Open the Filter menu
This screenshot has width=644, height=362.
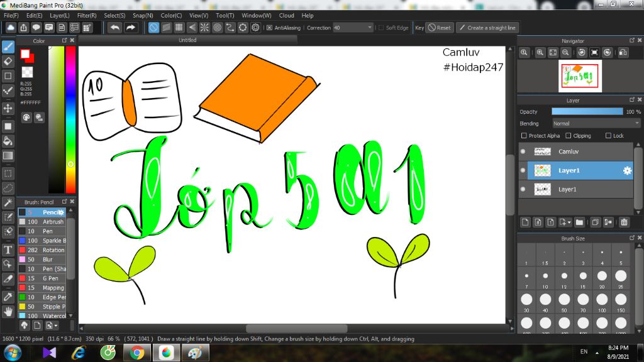[87, 15]
